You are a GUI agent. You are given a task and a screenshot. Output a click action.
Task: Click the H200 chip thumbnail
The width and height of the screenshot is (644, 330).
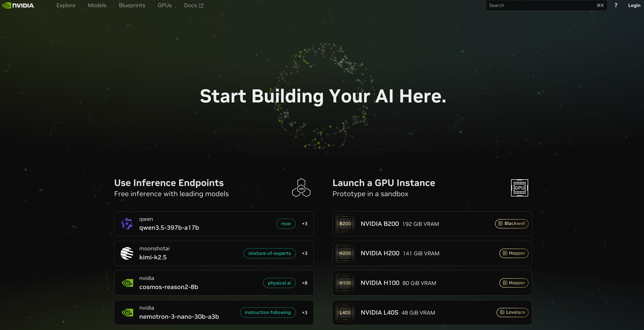[345, 253]
